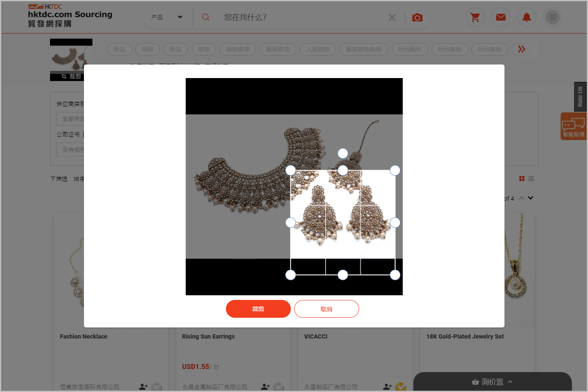
Task: Follow supplier icon beside 永星制品厂有限公司
Action: [387, 386]
